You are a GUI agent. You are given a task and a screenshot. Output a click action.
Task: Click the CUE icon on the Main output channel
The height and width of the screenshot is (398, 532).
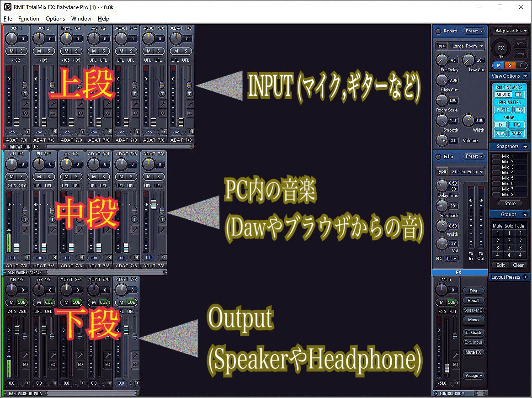coord(452,302)
